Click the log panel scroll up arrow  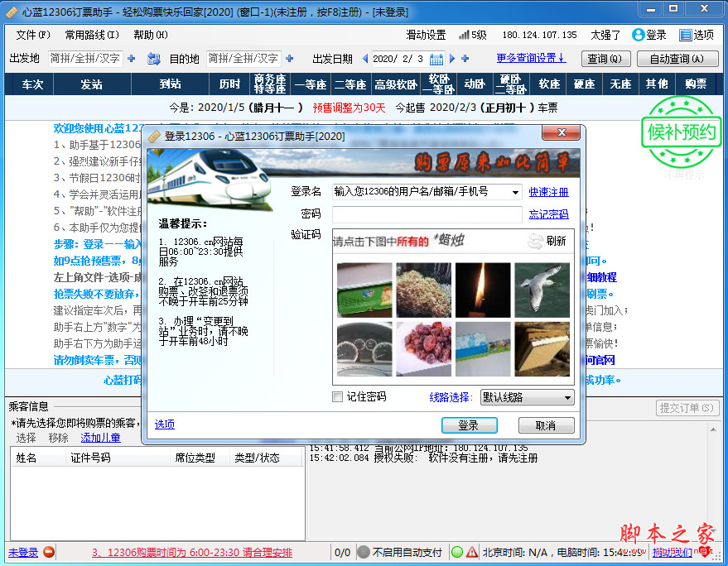[713, 429]
